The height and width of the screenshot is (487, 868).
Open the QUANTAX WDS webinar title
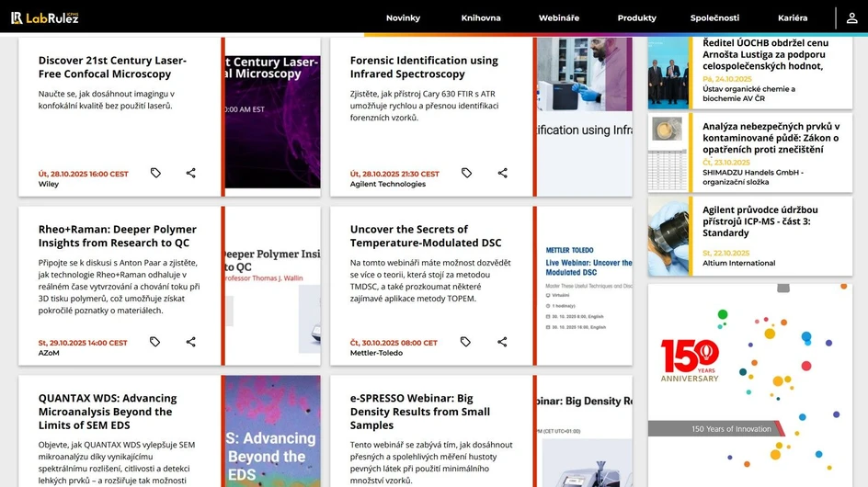107,412
